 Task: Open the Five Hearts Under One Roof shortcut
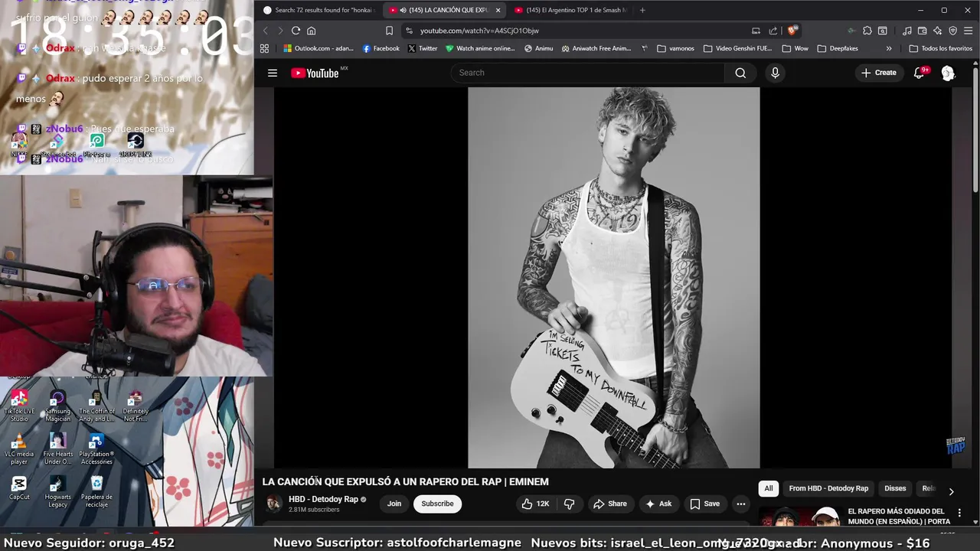coord(57,448)
